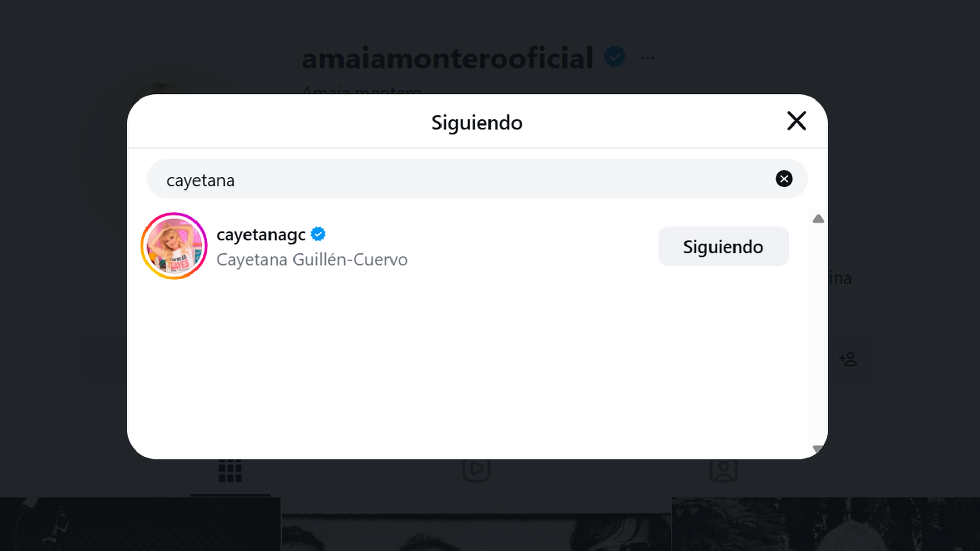Click Cayetana Guillén-Cuervo's full name
Image resolution: width=980 pixels, height=551 pixels.
coord(312,259)
